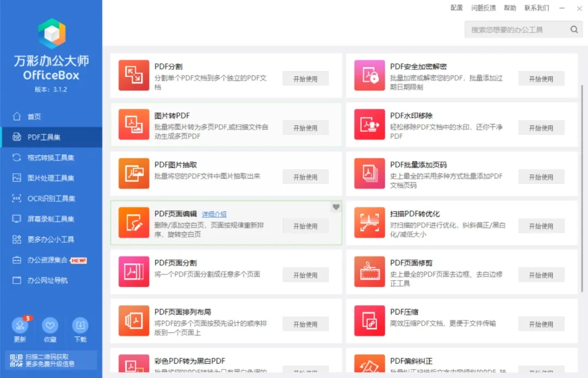Click 开始使用 for PDF批量添加页码
Screen dimensions: 588x378
[541, 176]
